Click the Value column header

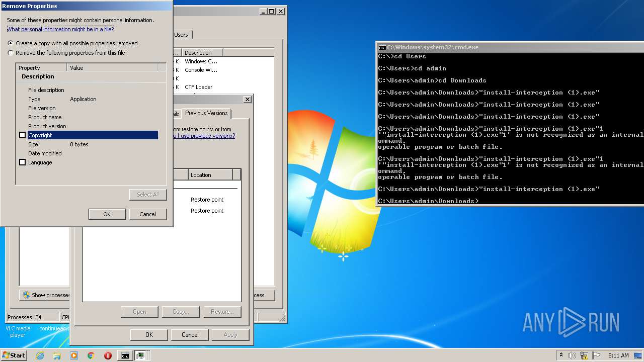(112, 67)
